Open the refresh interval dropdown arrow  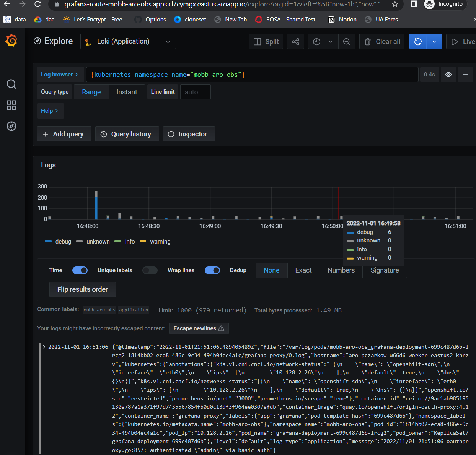pyautogui.click(x=434, y=41)
